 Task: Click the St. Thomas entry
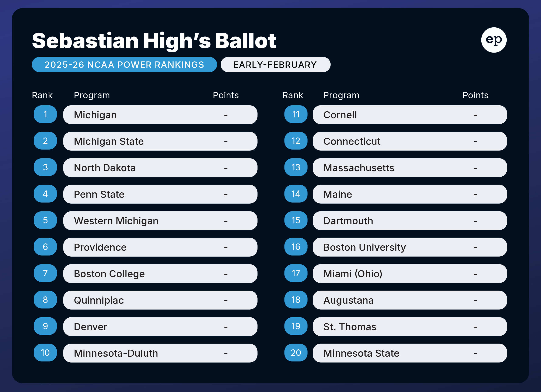[x=409, y=327]
